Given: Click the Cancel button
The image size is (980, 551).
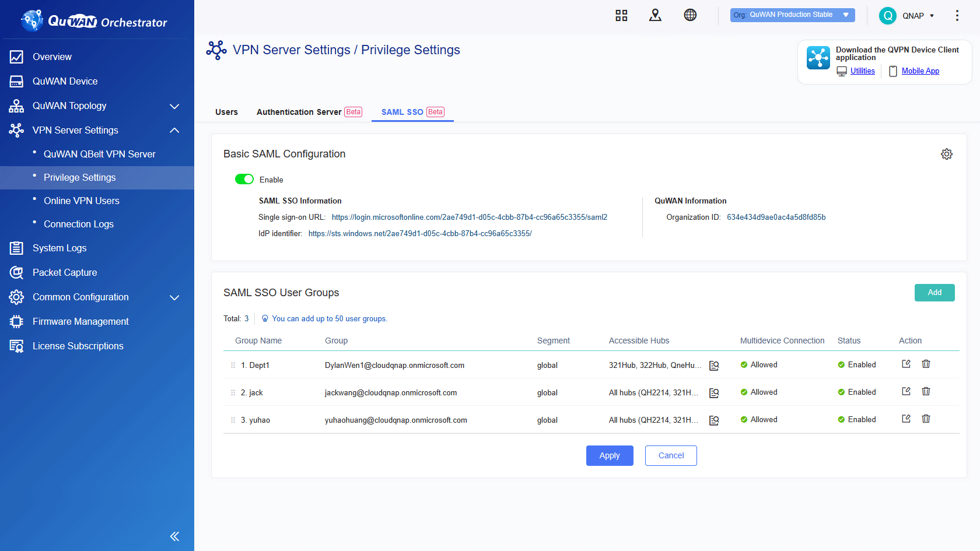Looking at the screenshot, I should pyautogui.click(x=671, y=456).
